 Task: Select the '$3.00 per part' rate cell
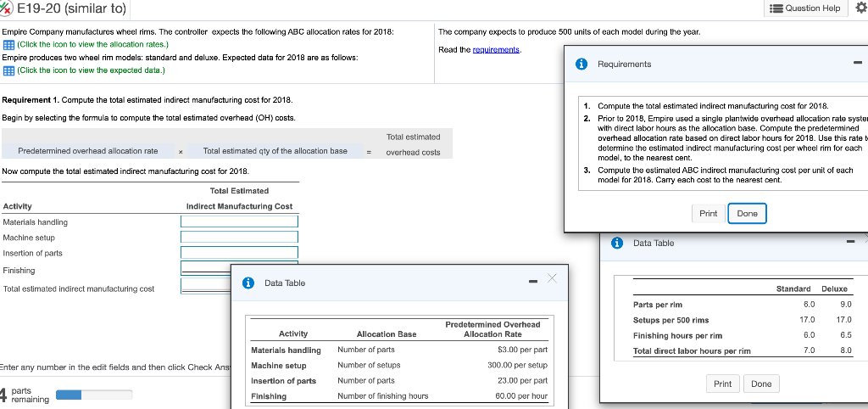tap(522, 350)
